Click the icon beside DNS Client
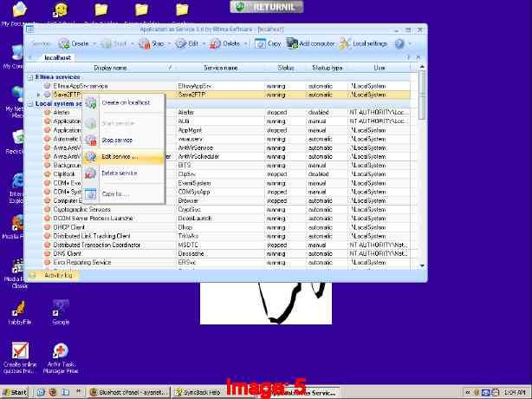Image resolution: width=532 pixels, height=399 pixels. (48, 253)
